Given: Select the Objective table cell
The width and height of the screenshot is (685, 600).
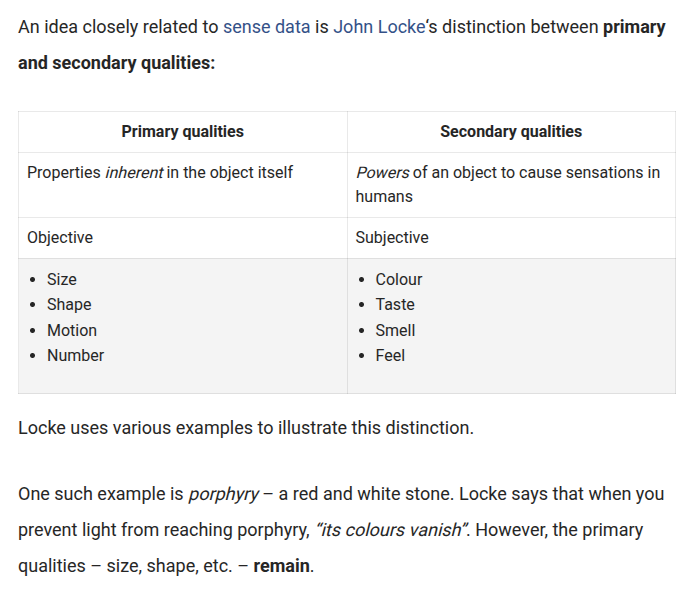Looking at the screenshot, I should (183, 238).
